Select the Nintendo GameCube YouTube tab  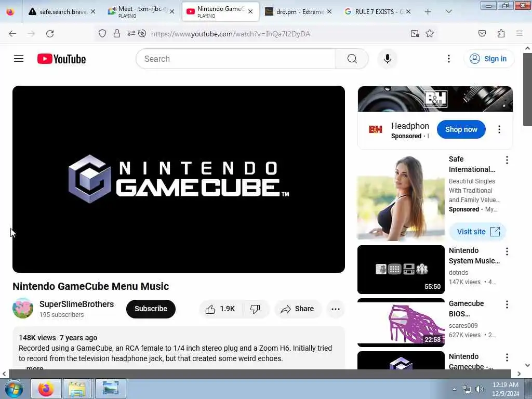click(220, 11)
